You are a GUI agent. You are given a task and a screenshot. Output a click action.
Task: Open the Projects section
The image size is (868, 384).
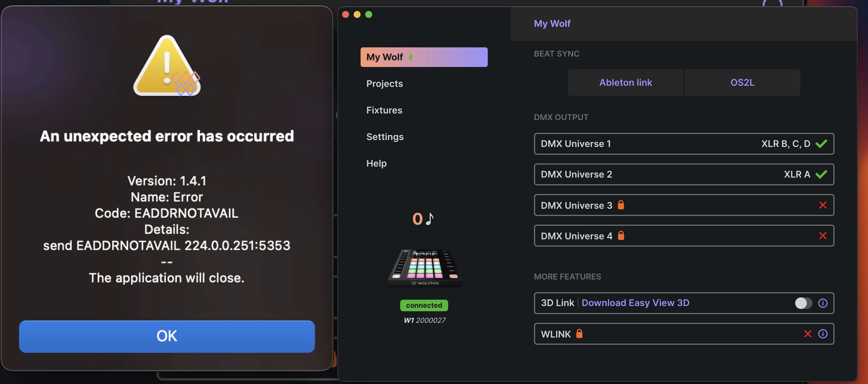385,83
